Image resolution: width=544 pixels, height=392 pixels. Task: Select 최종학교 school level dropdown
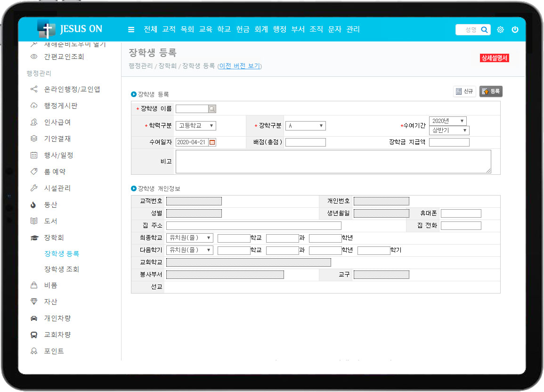[x=189, y=238]
